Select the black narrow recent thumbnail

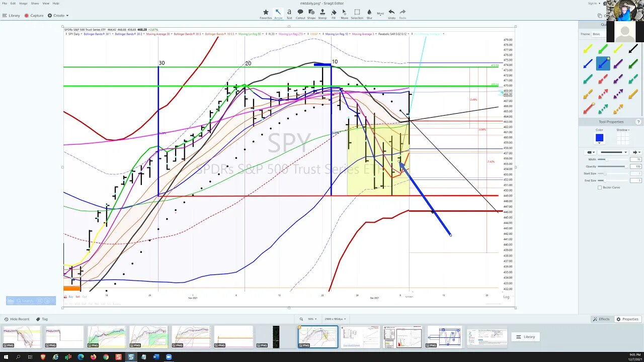pos(276,337)
